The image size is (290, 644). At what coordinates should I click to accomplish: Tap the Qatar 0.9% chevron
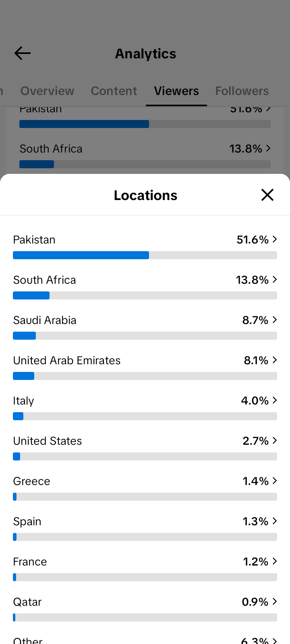(275, 601)
